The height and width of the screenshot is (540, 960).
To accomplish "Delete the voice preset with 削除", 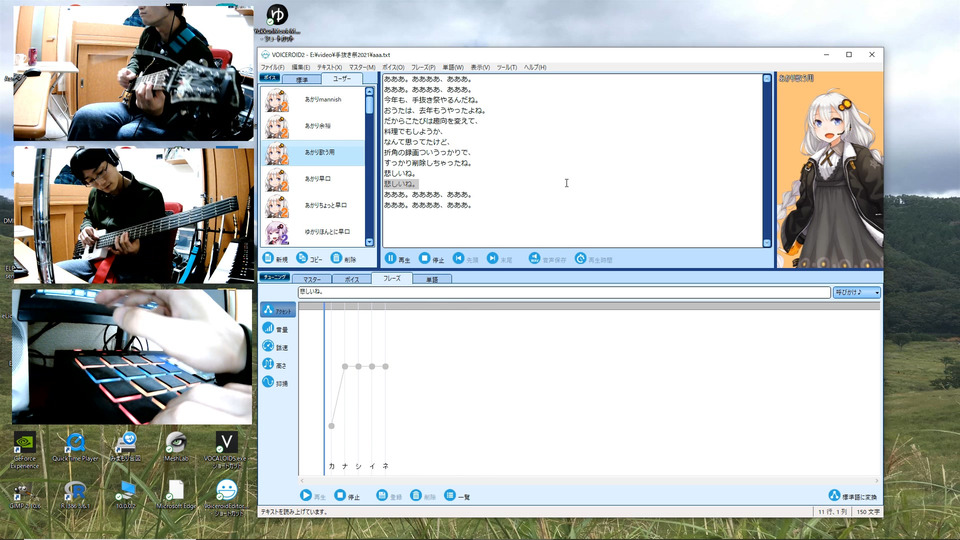I will point(343,258).
